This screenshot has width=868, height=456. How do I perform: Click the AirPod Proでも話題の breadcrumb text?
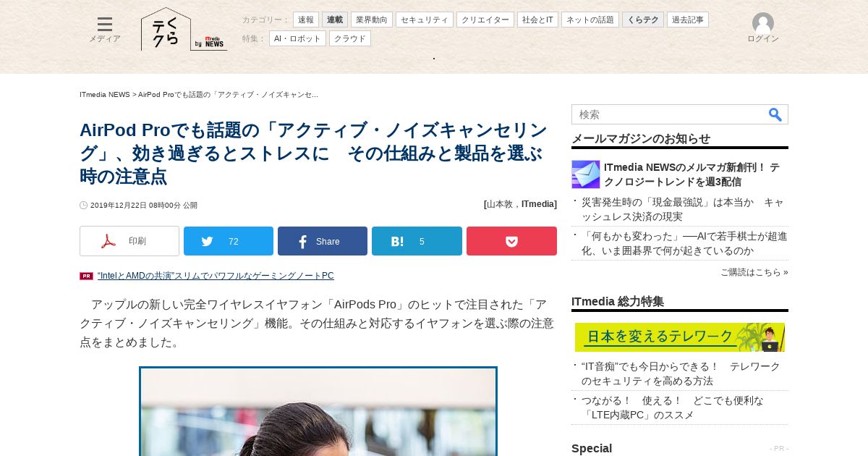pos(228,95)
